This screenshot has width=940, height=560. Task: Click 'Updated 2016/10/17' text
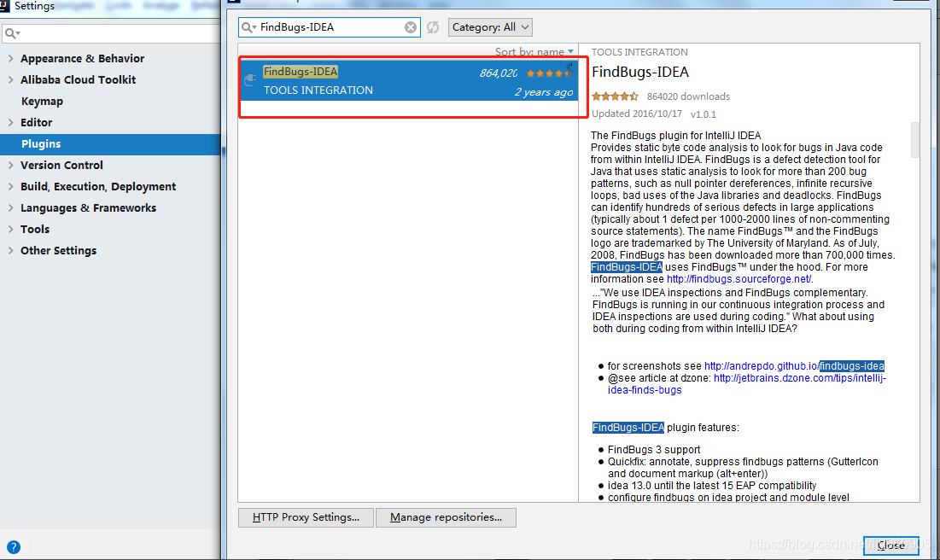point(637,114)
